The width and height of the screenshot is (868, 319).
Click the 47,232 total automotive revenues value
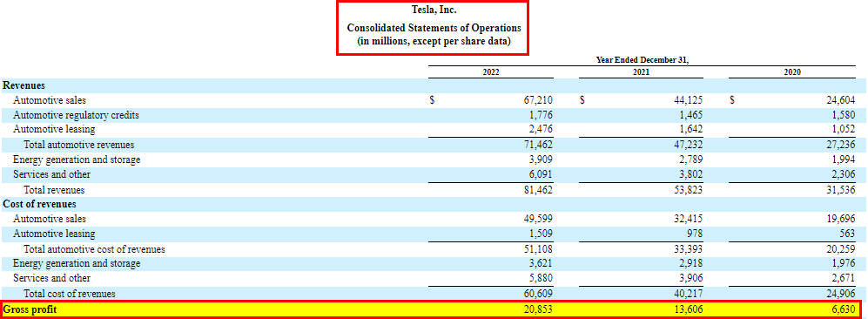[690, 145]
